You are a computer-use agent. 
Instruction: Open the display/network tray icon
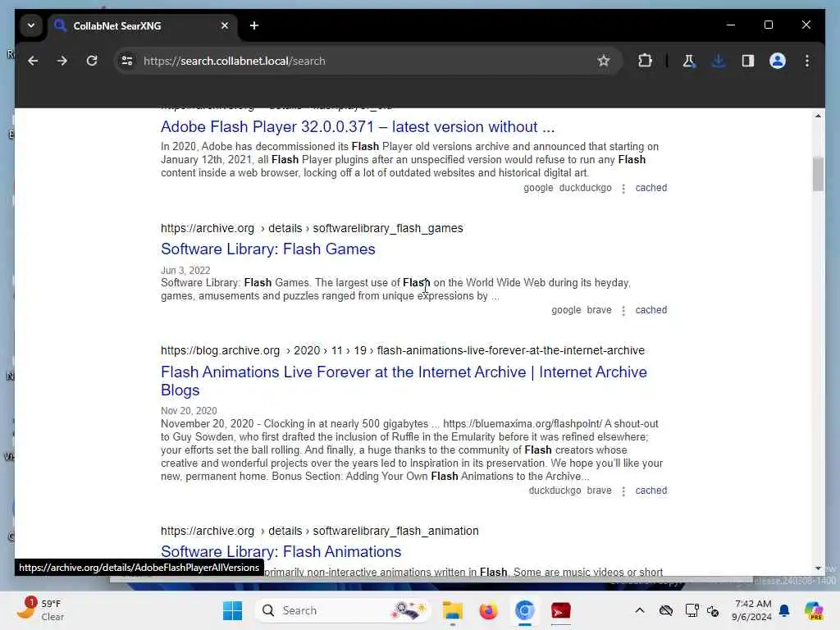tap(692, 610)
